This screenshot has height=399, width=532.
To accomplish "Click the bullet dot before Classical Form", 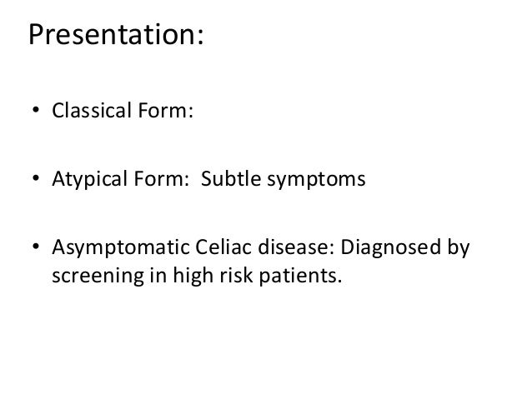I will click(x=36, y=110).
